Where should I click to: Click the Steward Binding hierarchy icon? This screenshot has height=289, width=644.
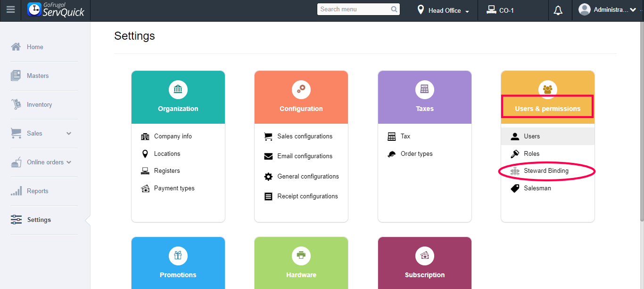click(x=515, y=171)
